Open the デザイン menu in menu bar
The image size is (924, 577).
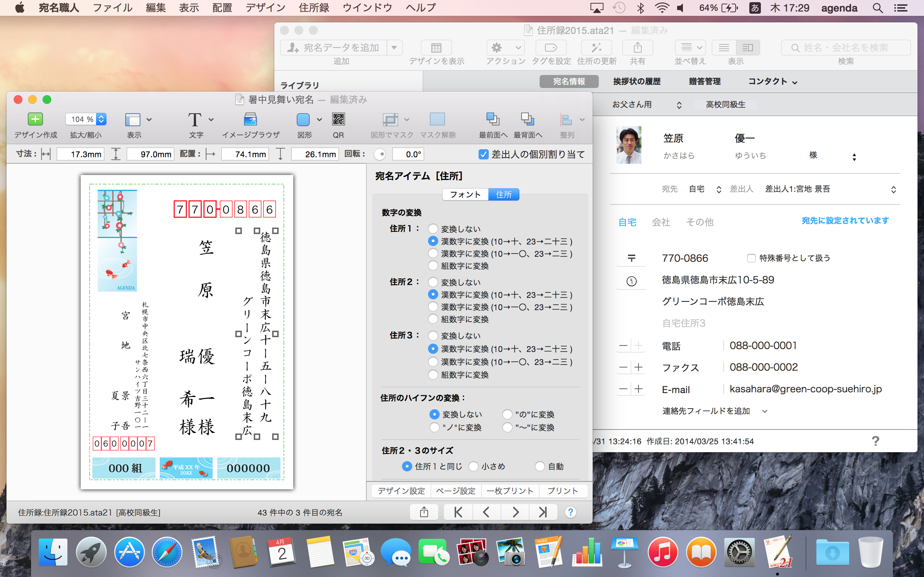tap(265, 8)
